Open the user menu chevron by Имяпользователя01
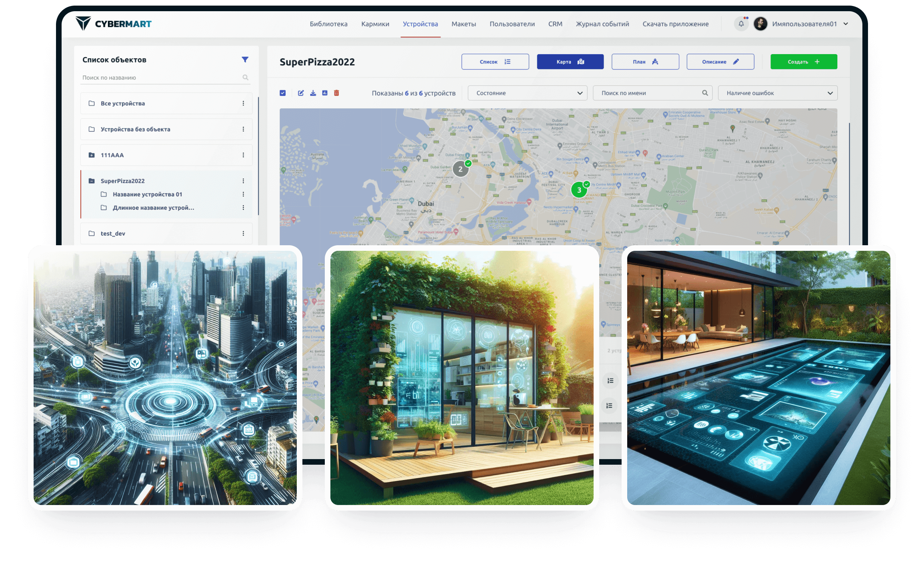 click(x=846, y=24)
